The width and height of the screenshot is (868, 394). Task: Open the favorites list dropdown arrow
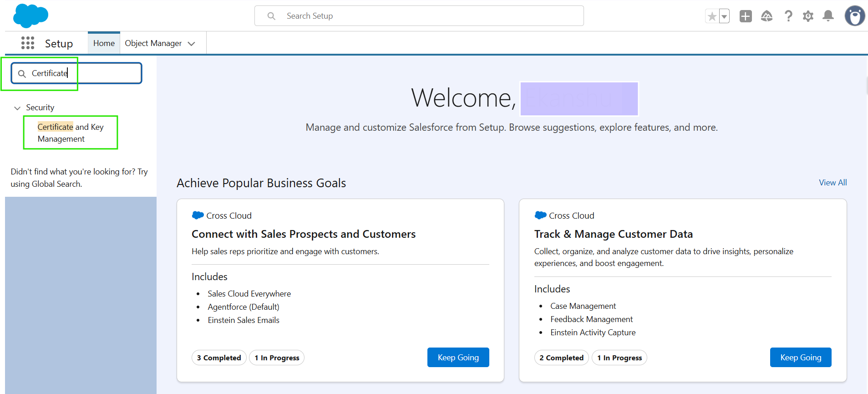[x=724, y=16]
